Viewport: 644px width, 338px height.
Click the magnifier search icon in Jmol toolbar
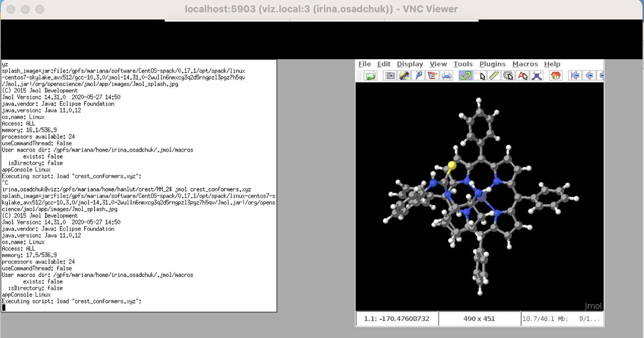(418, 75)
